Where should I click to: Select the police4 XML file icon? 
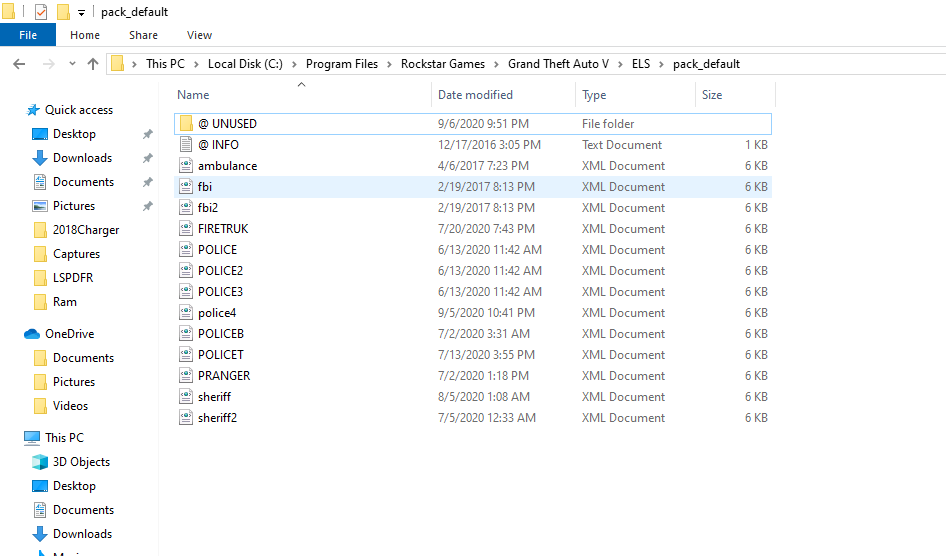click(x=186, y=313)
